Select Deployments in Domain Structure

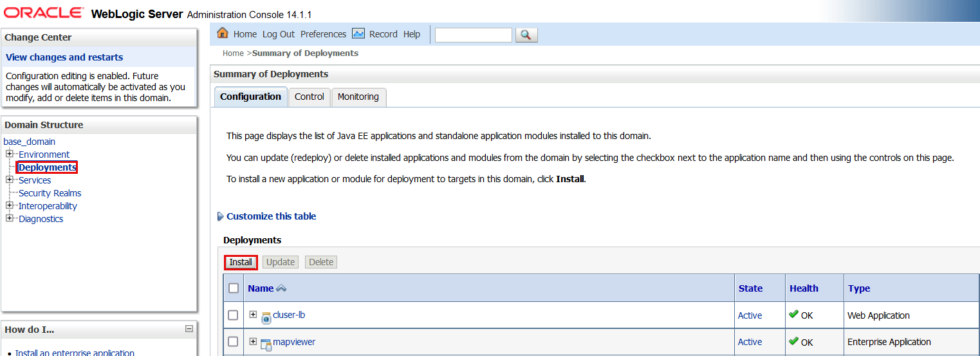click(x=48, y=167)
